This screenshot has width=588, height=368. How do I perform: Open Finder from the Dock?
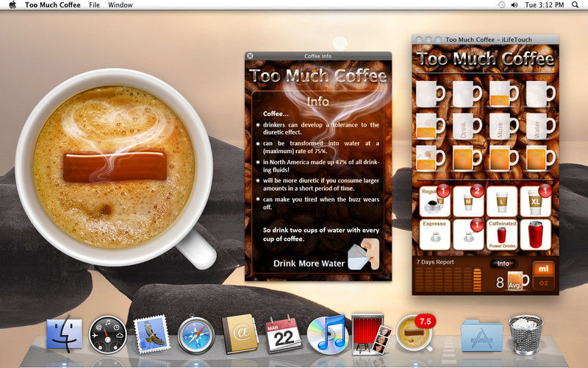(x=64, y=334)
